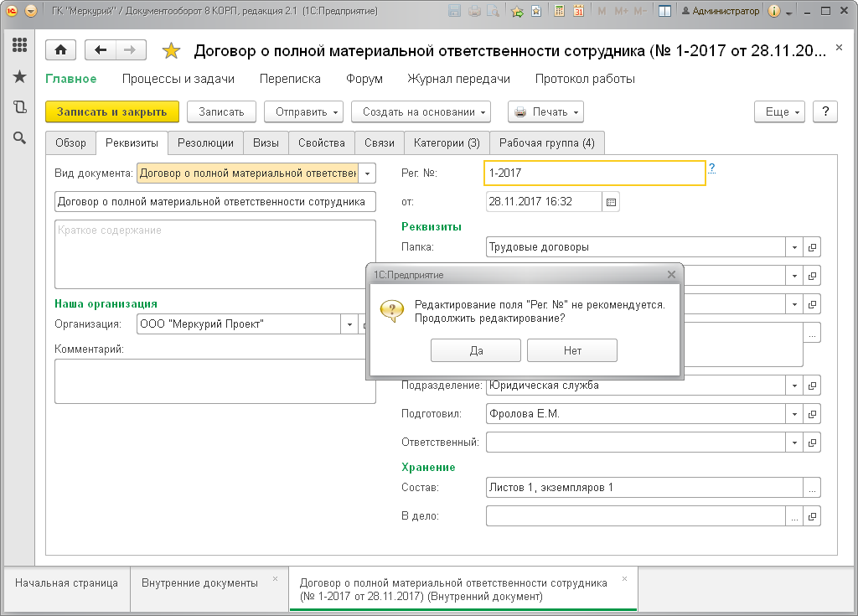Viewport: 858px width, 616px height.
Task: Add to favorites icon in title toolbar
Action: click(x=517, y=11)
